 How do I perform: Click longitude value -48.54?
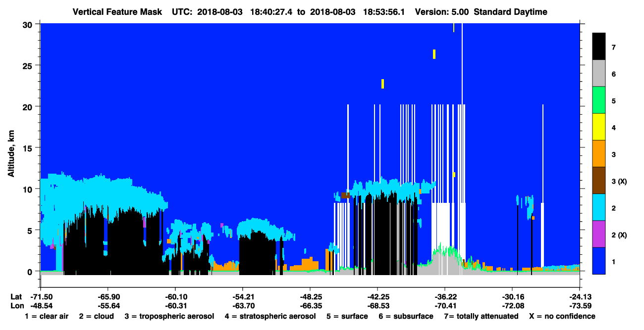click(41, 305)
